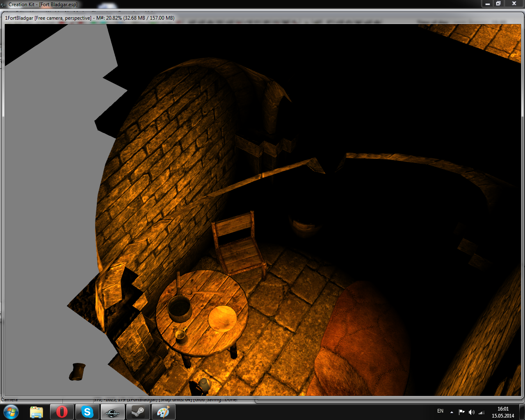
Task: Select the wooden plate on the table
Action: point(222,319)
